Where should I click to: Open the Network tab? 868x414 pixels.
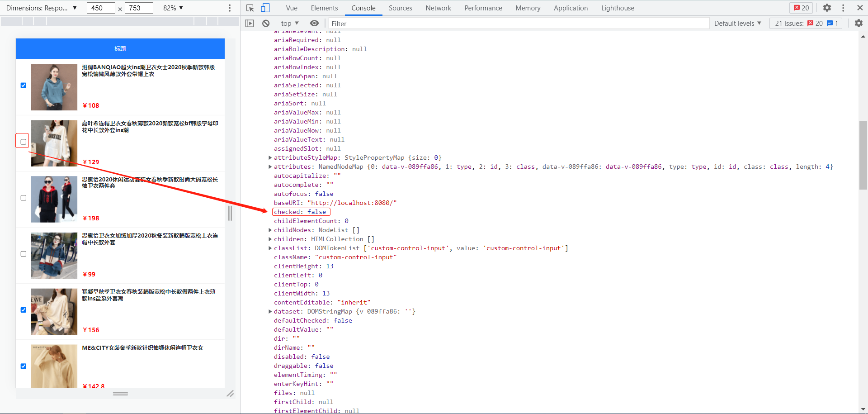(x=438, y=8)
